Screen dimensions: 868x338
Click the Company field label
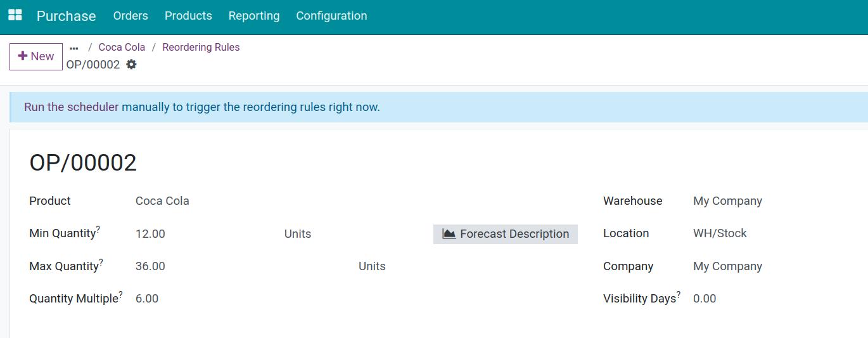[628, 266]
